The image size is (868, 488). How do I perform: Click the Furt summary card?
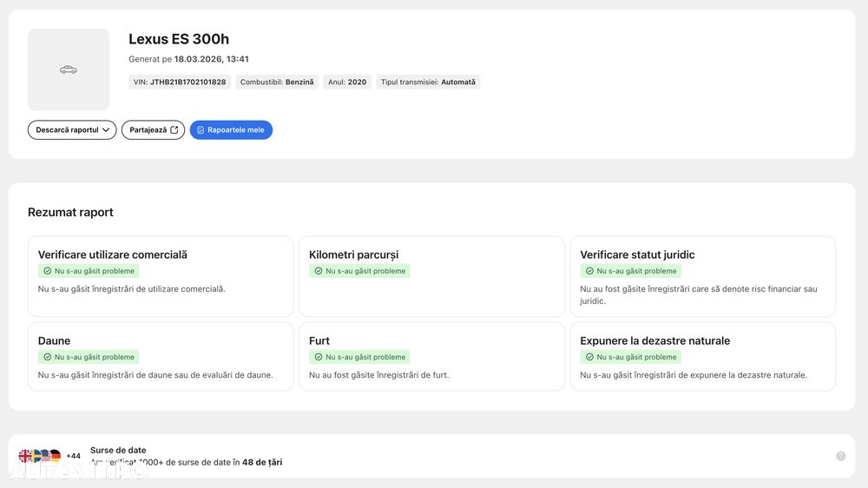click(431, 357)
